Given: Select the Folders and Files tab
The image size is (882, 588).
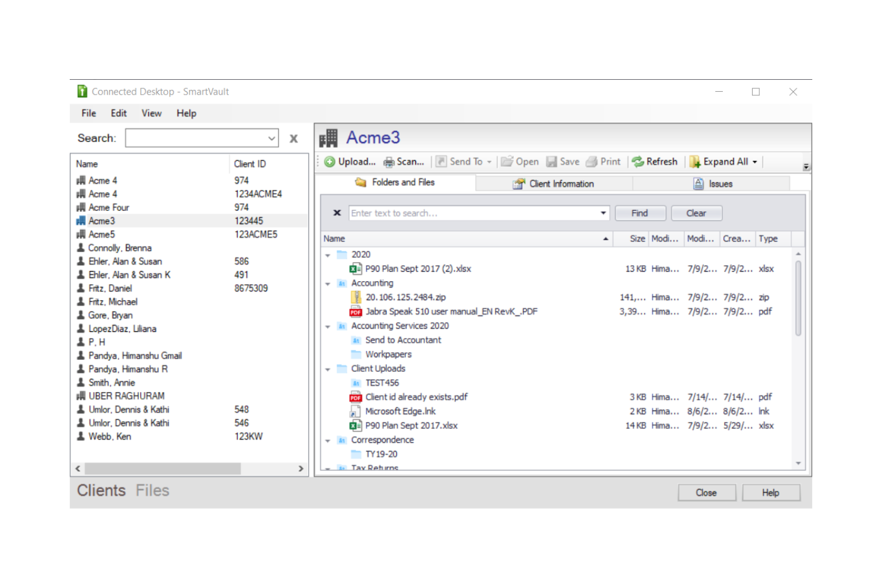Looking at the screenshot, I should (x=395, y=182).
